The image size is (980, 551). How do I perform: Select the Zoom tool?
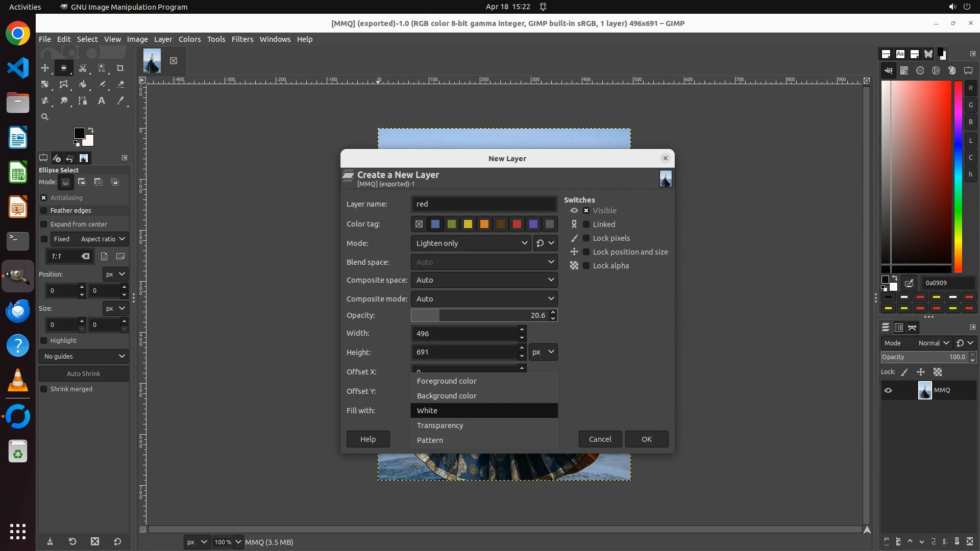point(45,117)
